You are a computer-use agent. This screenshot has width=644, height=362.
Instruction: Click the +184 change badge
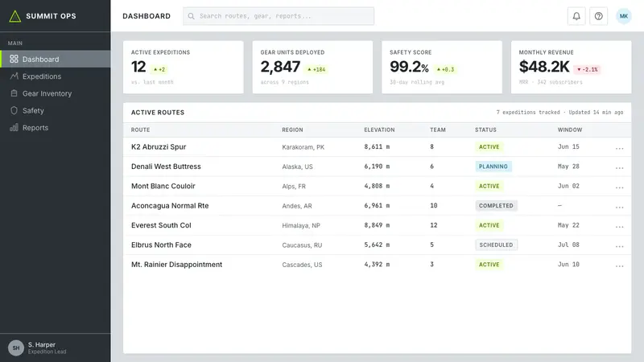(316, 69)
